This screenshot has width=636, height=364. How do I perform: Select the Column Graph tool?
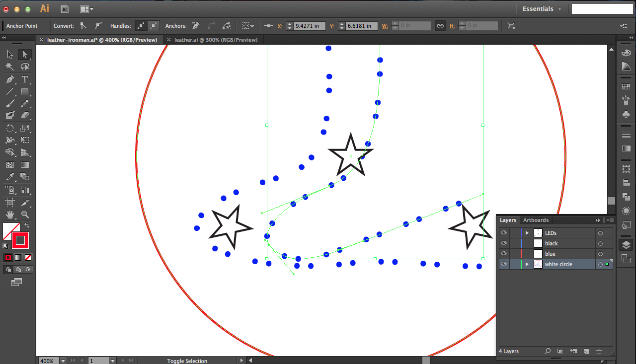24,190
